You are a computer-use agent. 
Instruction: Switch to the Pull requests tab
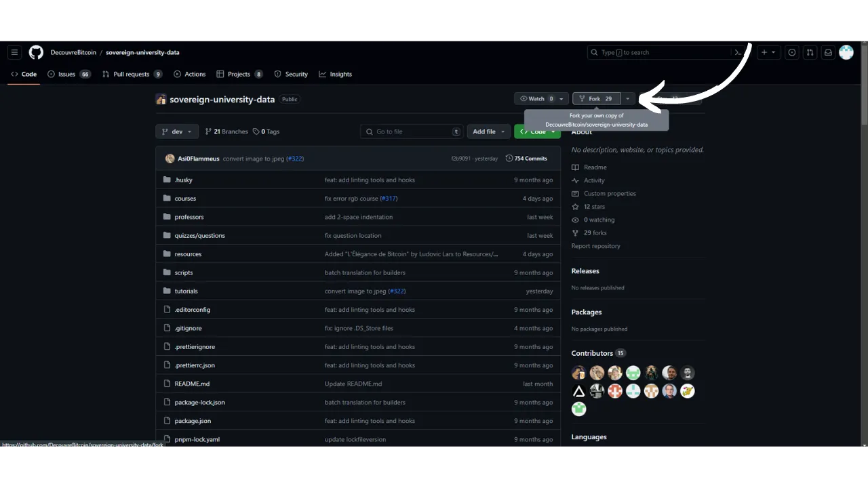point(132,74)
